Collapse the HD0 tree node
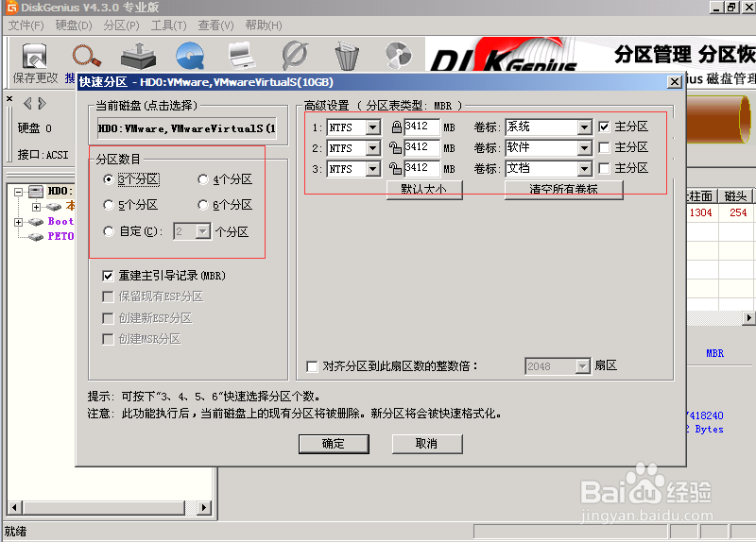The image size is (756, 542). coord(18,192)
